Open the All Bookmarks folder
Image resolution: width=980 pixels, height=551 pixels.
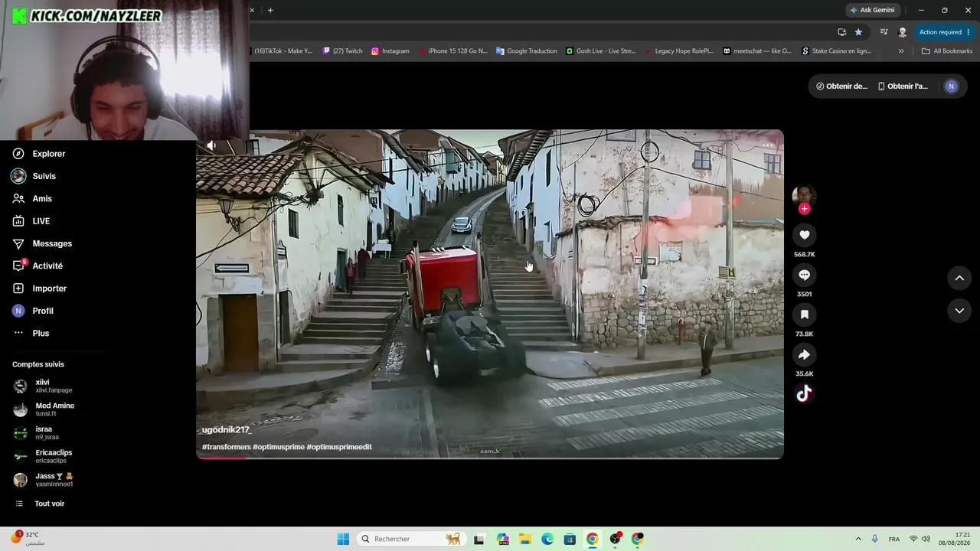[947, 51]
